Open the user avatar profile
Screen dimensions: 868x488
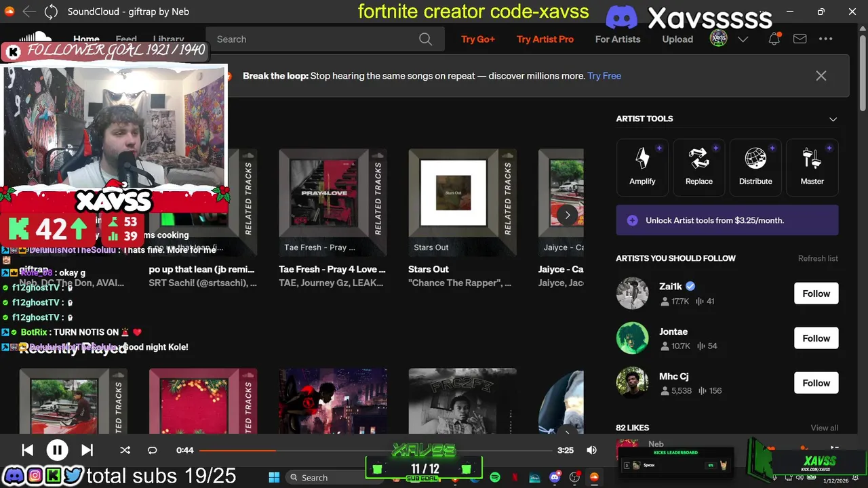[718, 39]
